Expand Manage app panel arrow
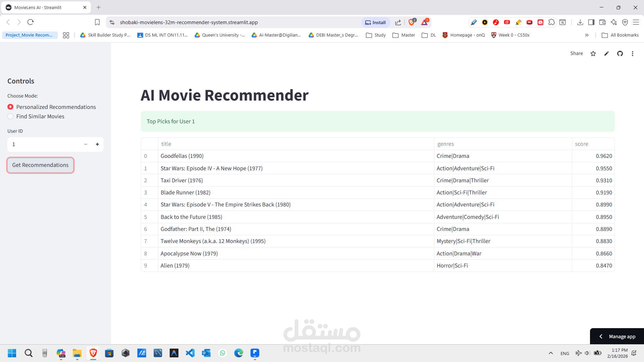Viewport: 644px width, 362px height. pos(601,337)
